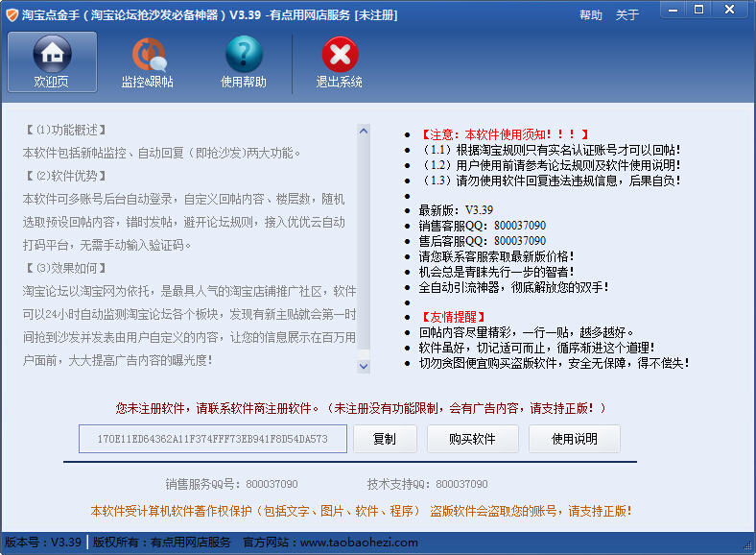
Task: Click the 版本号 V3.39 status bar text
Action: click(x=43, y=543)
